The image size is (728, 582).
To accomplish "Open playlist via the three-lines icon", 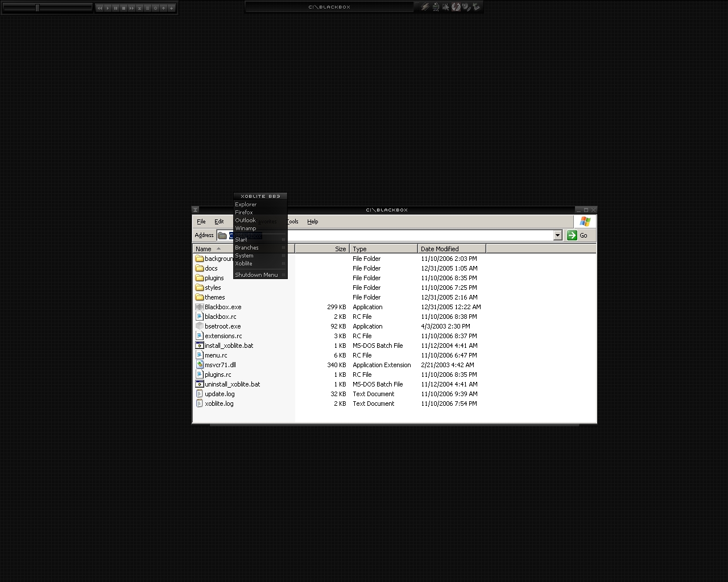I will [147, 8].
